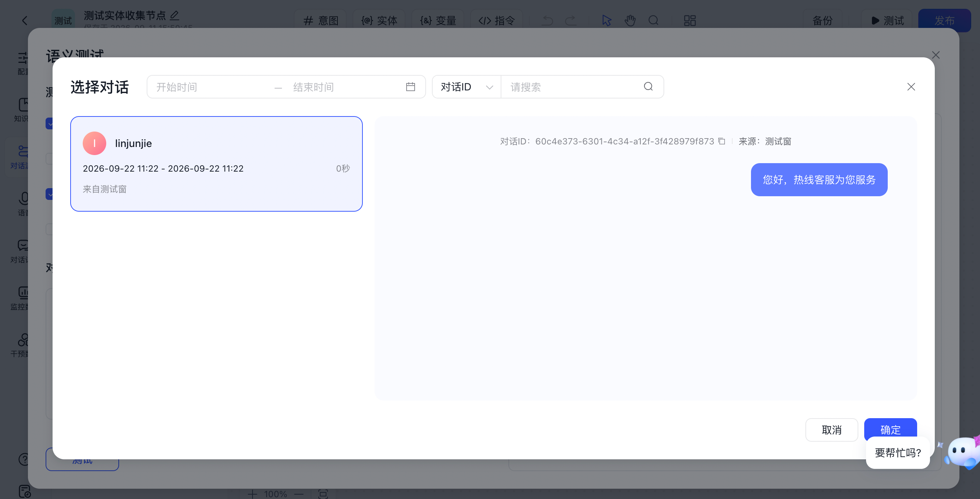Edit the bot name pencil icon

(174, 15)
